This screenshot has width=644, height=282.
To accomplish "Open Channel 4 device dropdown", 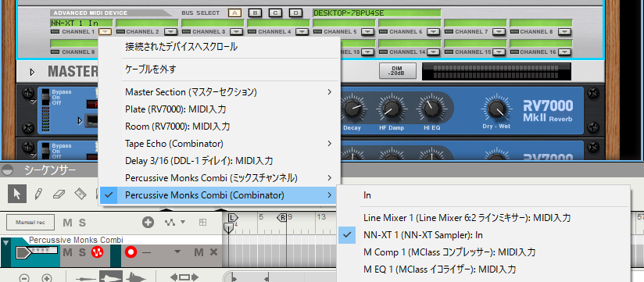I will [x=302, y=31].
